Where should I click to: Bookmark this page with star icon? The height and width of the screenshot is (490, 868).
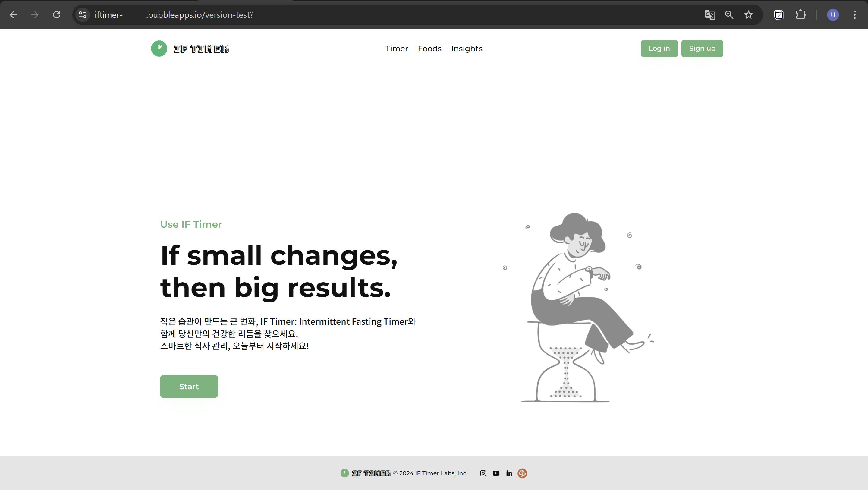click(x=748, y=15)
